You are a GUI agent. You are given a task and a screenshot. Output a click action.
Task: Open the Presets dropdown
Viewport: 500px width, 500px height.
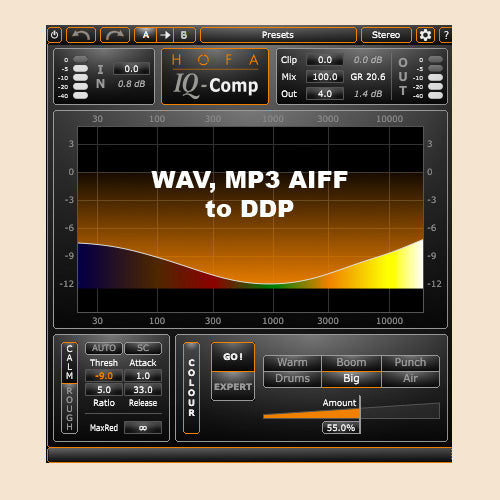278,35
